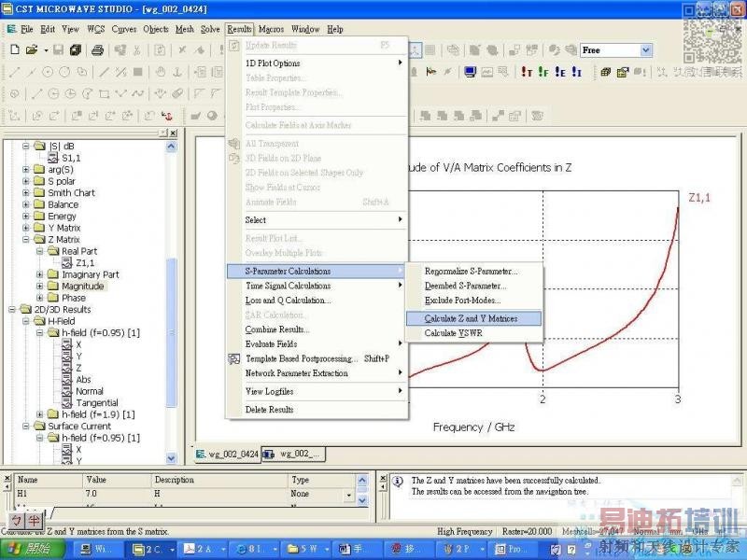Switch to wg_002_0424 window tab
This screenshot has height=560, width=747.
tap(227, 455)
